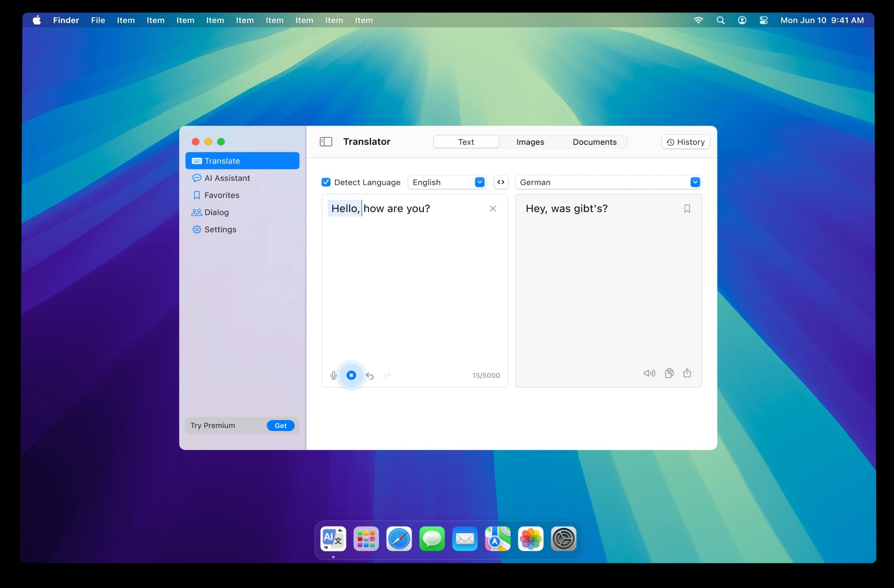
Task: Toggle the sidebar panel icon
Action: (x=326, y=142)
